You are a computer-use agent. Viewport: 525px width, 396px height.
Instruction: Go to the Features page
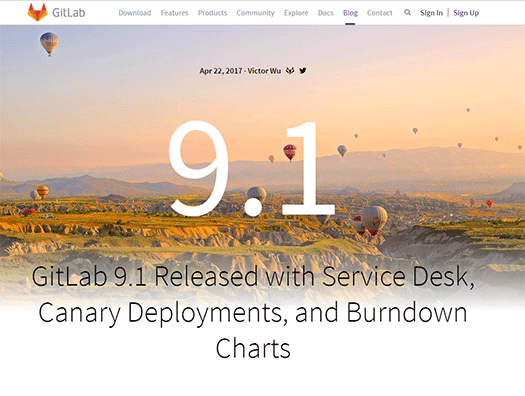(174, 13)
